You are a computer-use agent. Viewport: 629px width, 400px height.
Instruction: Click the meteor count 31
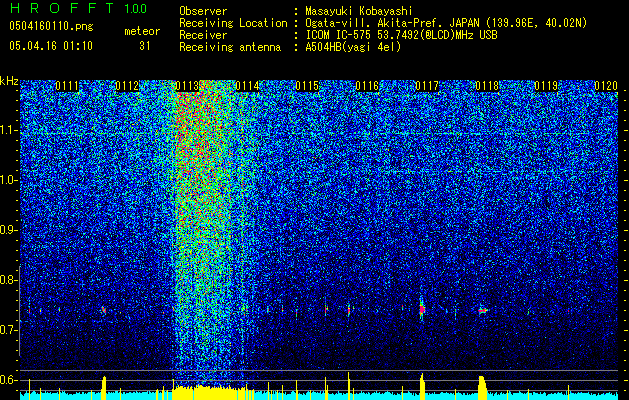point(145,46)
